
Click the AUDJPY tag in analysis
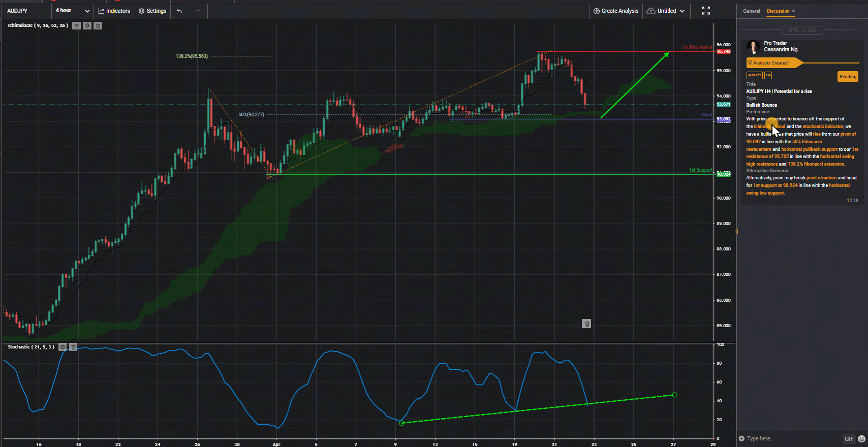pyautogui.click(x=755, y=75)
